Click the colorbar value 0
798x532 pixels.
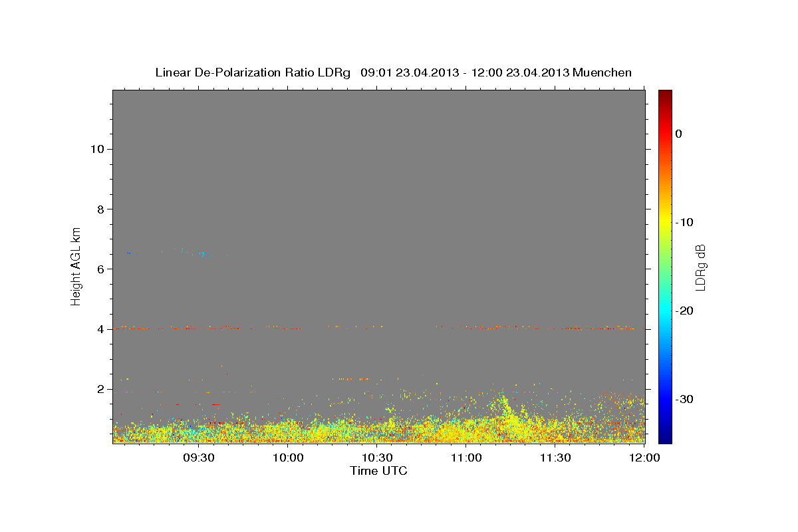point(679,134)
